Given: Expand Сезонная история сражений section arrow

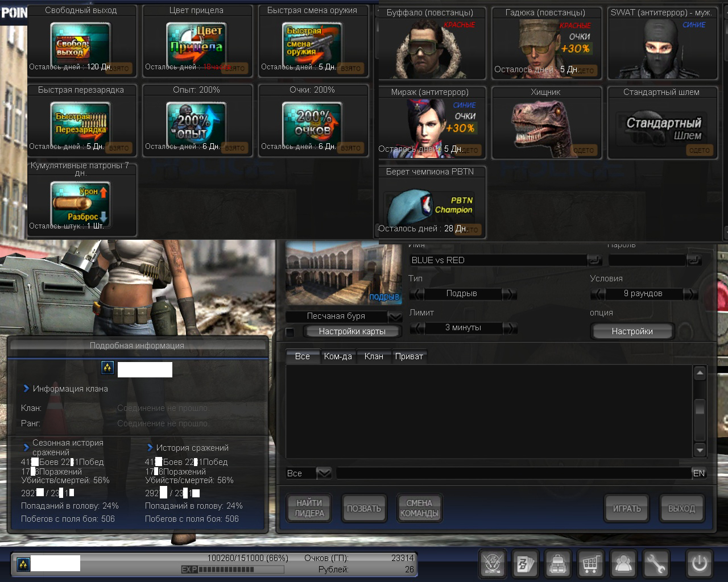Looking at the screenshot, I should coord(26,447).
